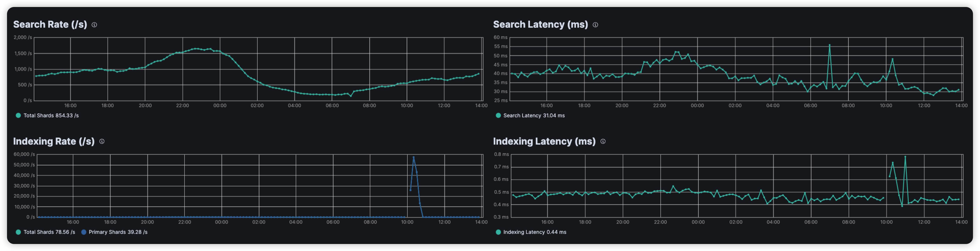This screenshot has height=251, width=980.
Task: Click the Search Rate (/s) chart title
Action: [x=50, y=25]
